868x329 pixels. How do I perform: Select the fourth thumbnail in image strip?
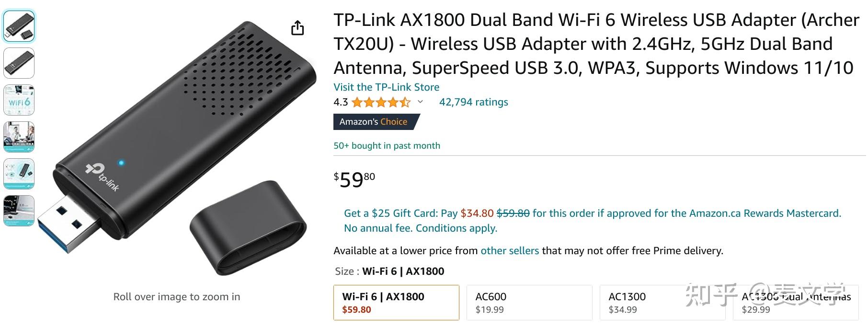coord(19,137)
